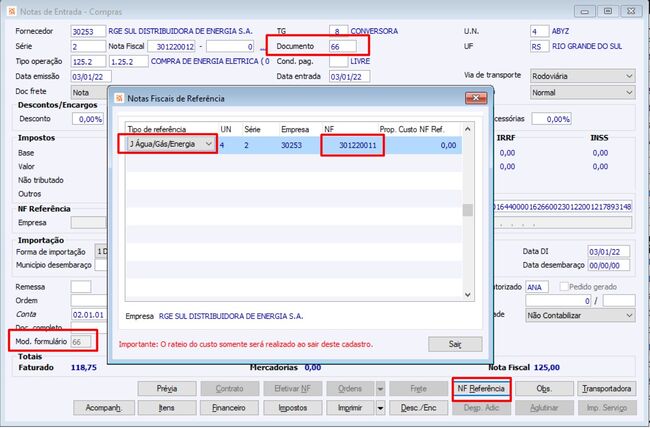Open the Tipo de referência dropdown
The height and width of the screenshot is (428, 650).
point(209,144)
